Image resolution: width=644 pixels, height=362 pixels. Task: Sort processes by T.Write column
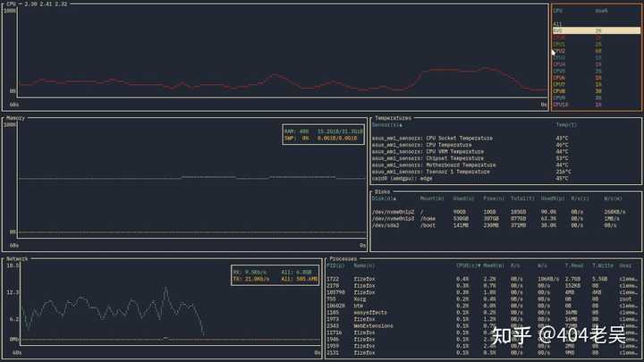pyautogui.click(x=603, y=265)
